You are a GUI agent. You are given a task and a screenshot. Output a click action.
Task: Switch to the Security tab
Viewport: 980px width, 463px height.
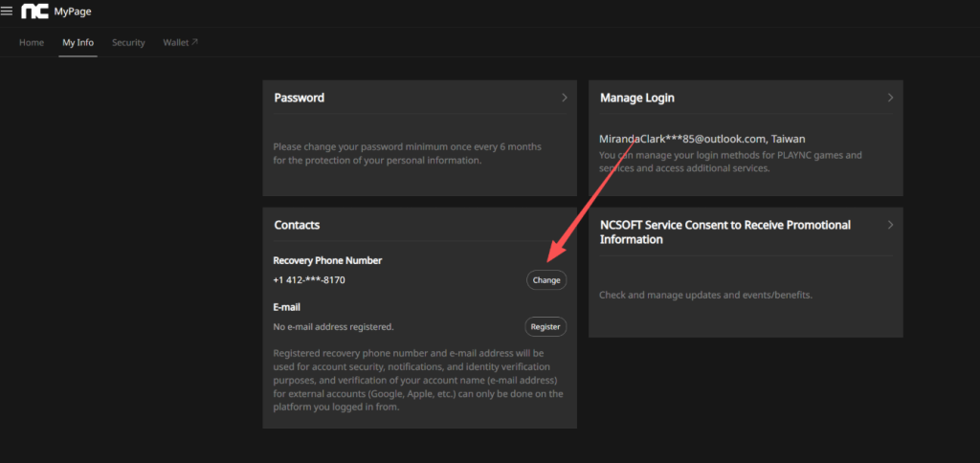point(128,43)
